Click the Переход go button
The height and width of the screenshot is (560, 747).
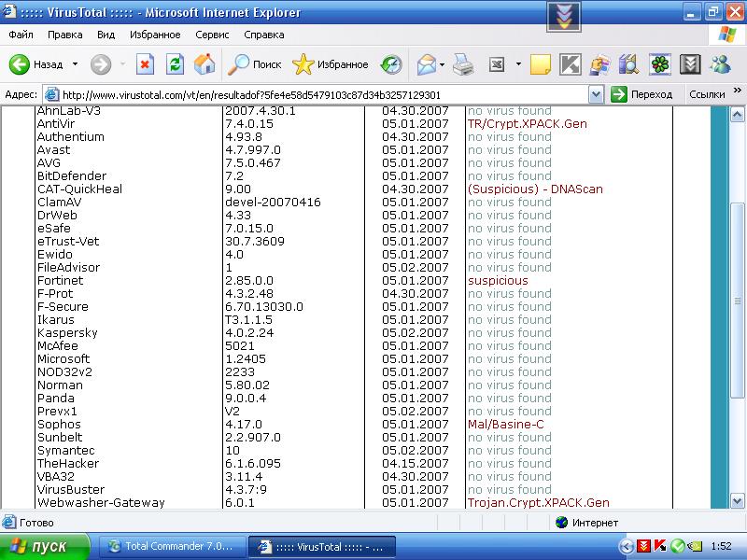click(641, 94)
